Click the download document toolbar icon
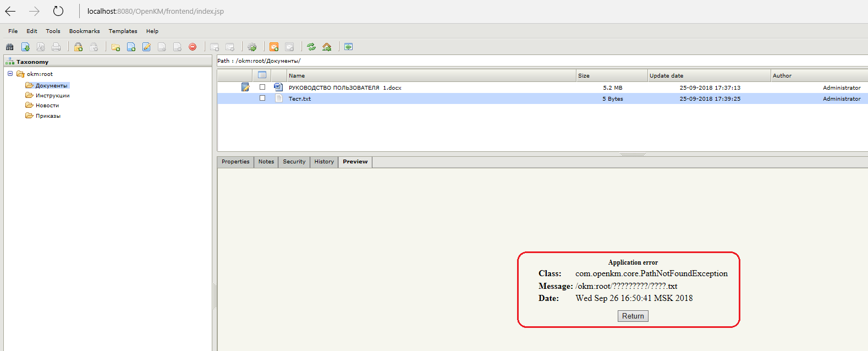Image resolution: width=868 pixels, height=351 pixels. pyautogui.click(x=25, y=47)
